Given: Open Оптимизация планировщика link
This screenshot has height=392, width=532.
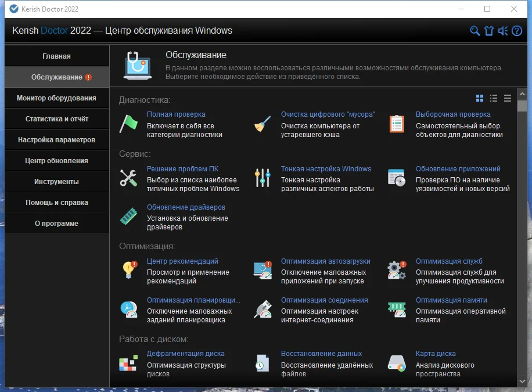Looking at the screenshot, I should coord(193,300).
